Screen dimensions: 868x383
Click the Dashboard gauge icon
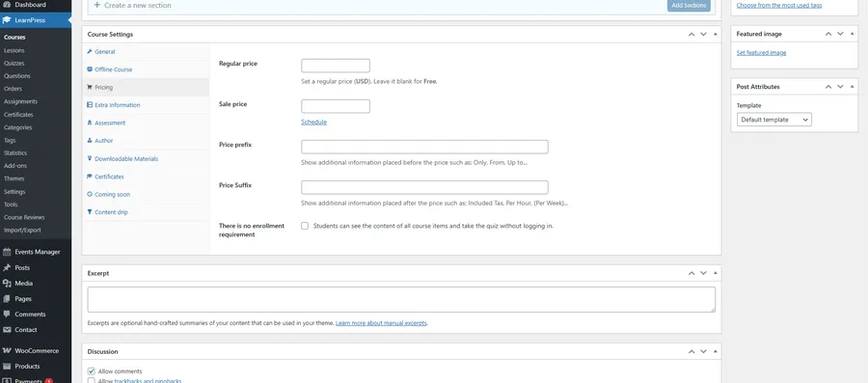pyautogui.click(x=7, y=5)
